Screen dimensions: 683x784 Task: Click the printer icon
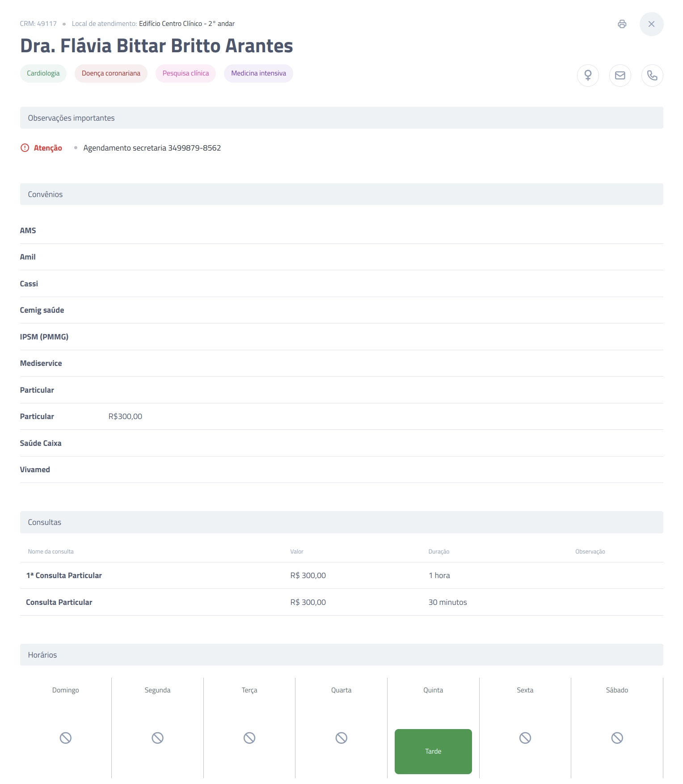tap(622, 24)
